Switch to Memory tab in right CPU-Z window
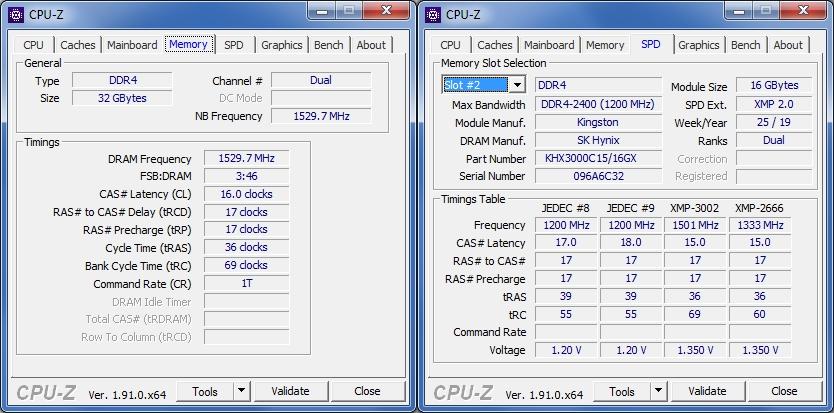 [x=605, y=45]
